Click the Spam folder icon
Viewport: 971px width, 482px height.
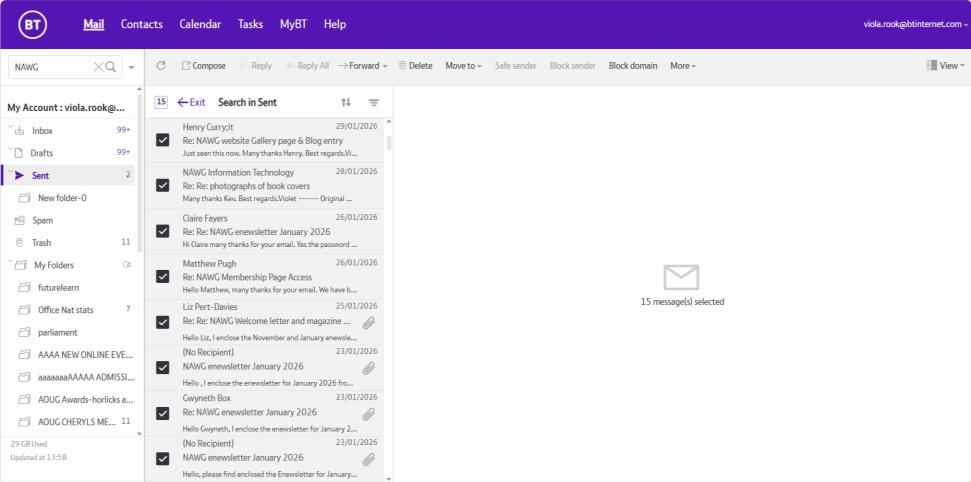click(20, 220)
